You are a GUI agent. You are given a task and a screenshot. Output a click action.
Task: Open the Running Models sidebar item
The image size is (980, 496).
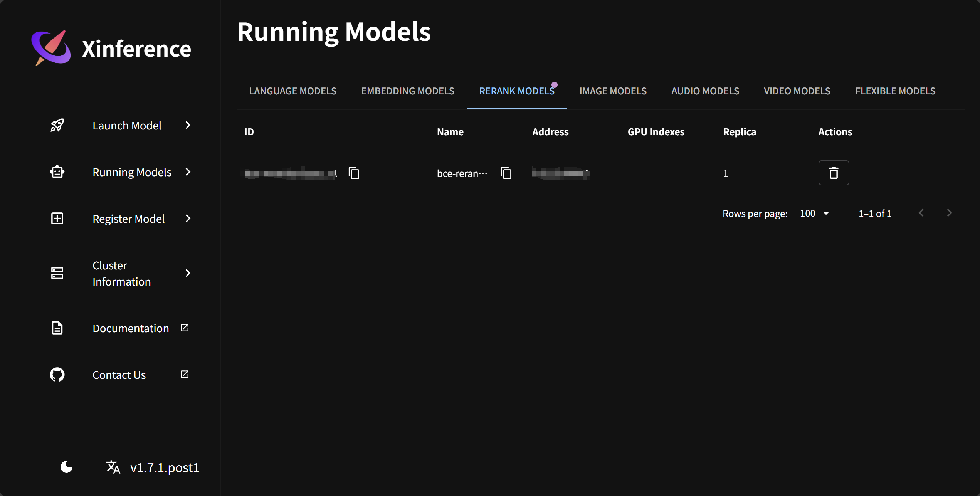click(x=132, y=172)
